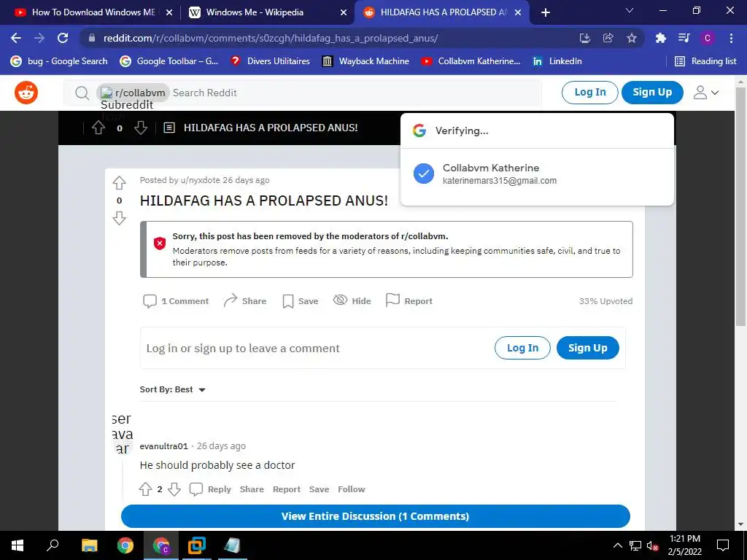Click the muted volume icon in system tray

coord(653,545)
